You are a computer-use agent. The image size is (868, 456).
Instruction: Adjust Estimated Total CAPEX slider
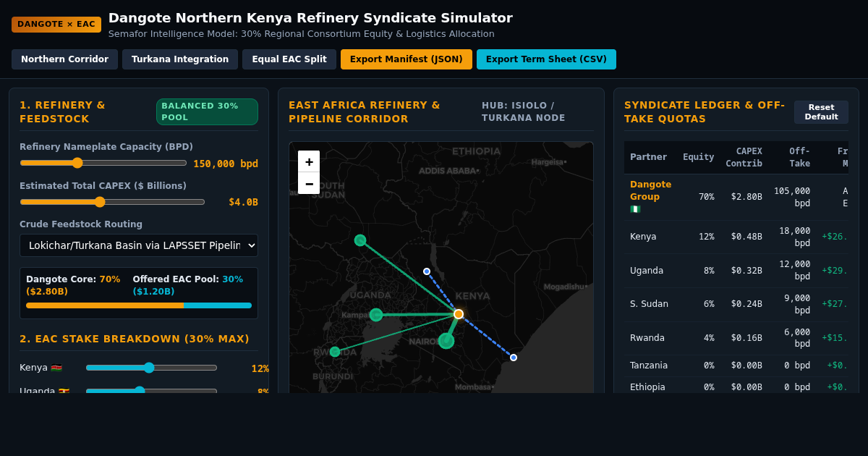[112, 202]
